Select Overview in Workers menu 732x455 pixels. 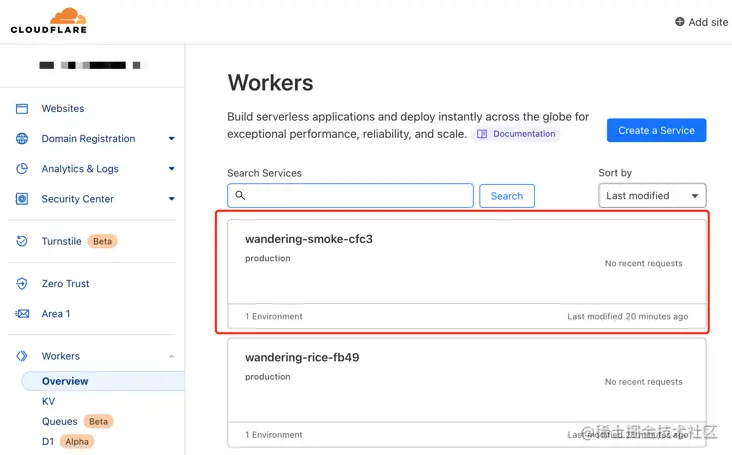click(65, 381)
